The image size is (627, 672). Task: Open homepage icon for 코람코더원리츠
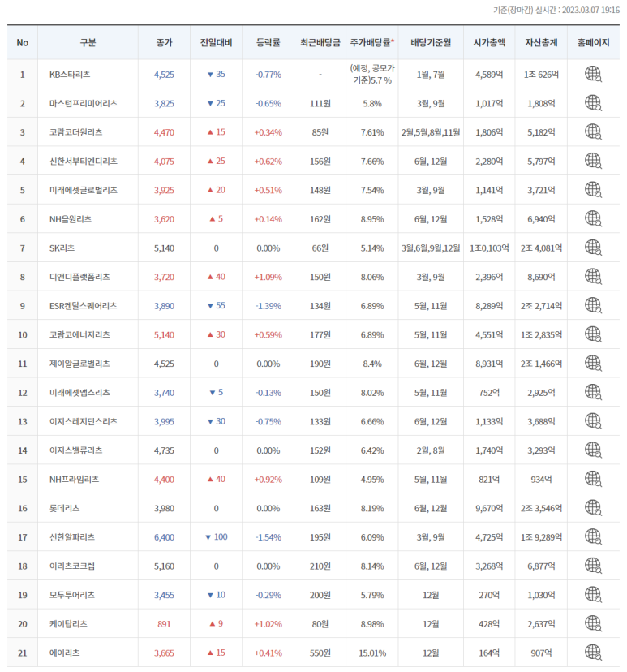click(x=593, y=132)
